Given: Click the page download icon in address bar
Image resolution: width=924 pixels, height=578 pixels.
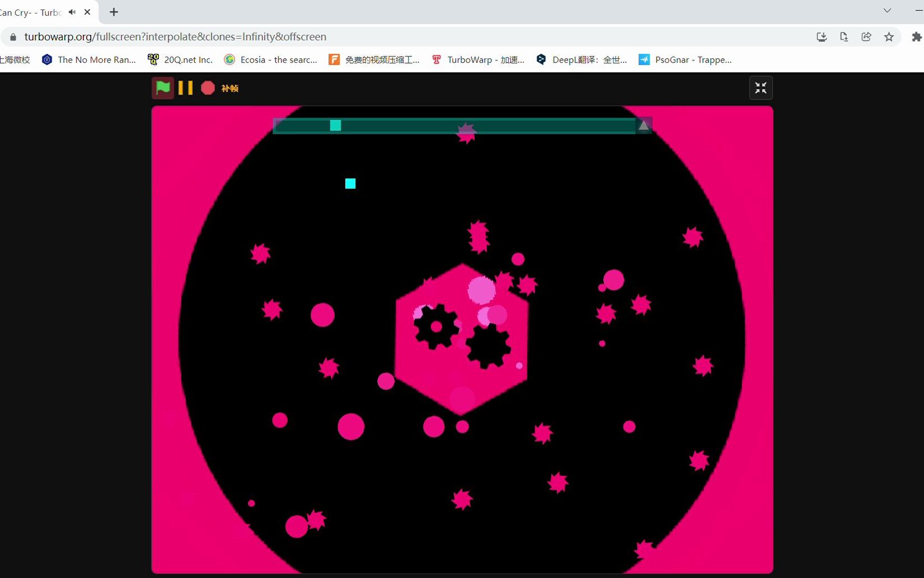Looking at the screenshot, I should click(x=844, y=37).
